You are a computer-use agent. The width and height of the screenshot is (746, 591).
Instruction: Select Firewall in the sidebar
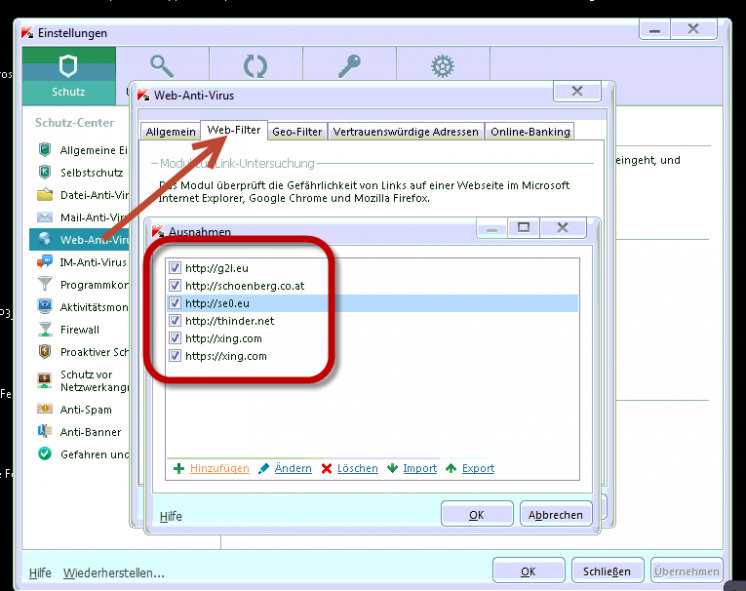pyautogui.click(x=79, y=329)
